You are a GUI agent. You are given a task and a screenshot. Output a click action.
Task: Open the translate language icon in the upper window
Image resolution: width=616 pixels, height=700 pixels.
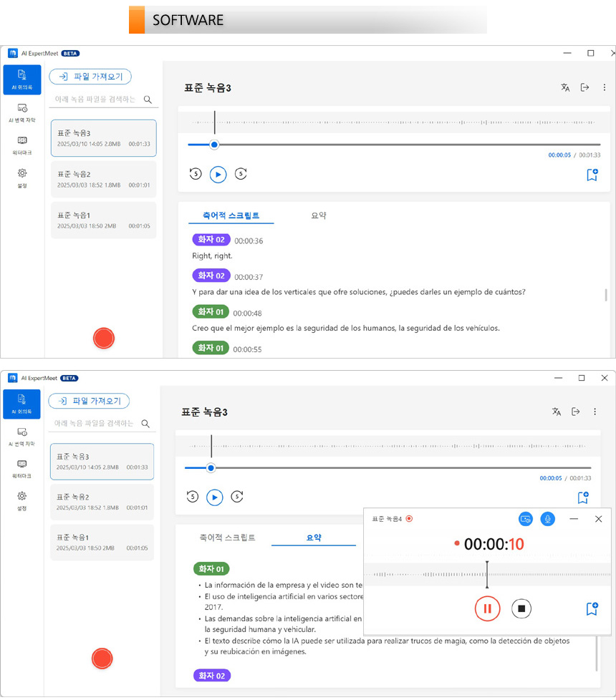565,87
